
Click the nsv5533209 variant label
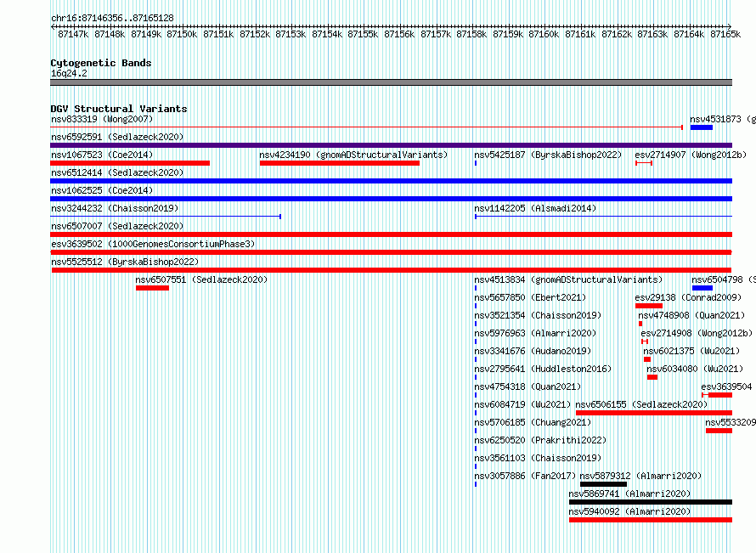click(x=731, y=422)
